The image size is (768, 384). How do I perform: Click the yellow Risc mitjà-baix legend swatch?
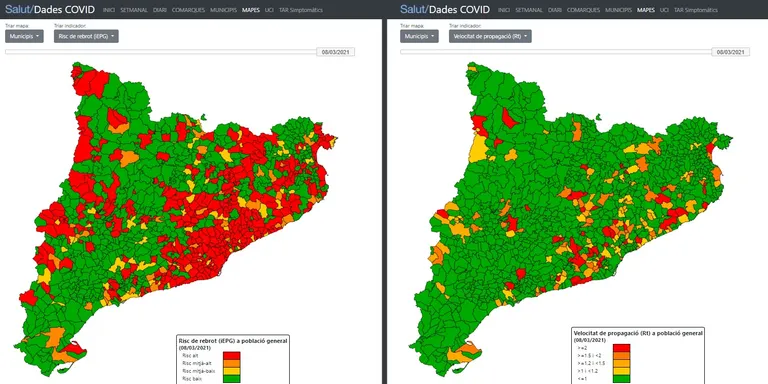(x=232, y=371)
